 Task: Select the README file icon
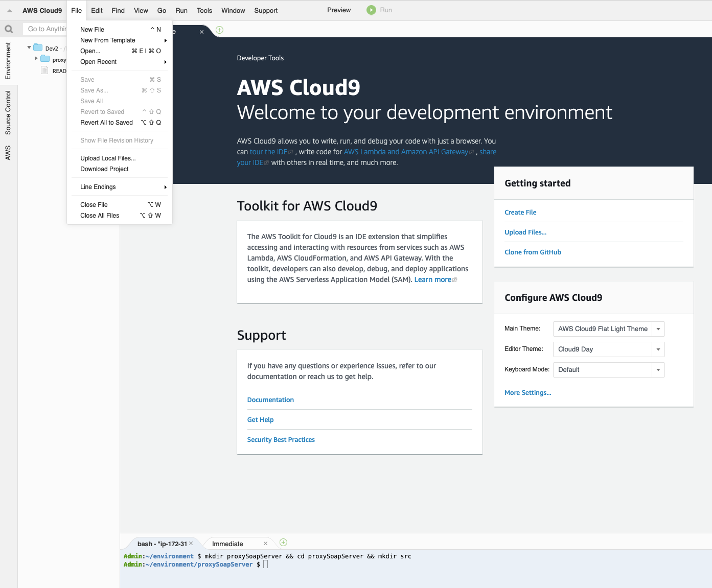[44, 70]
